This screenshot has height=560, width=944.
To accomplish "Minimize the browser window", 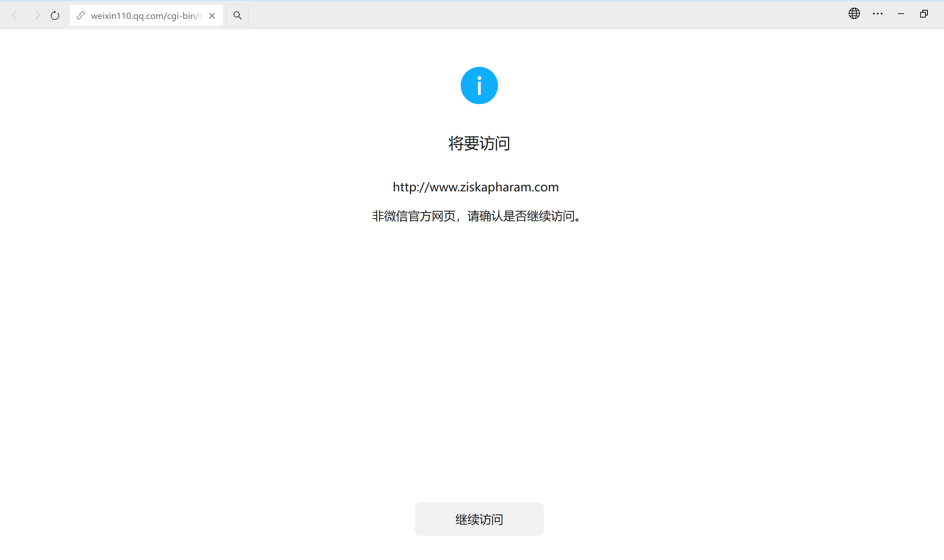I will pos(901,14).
